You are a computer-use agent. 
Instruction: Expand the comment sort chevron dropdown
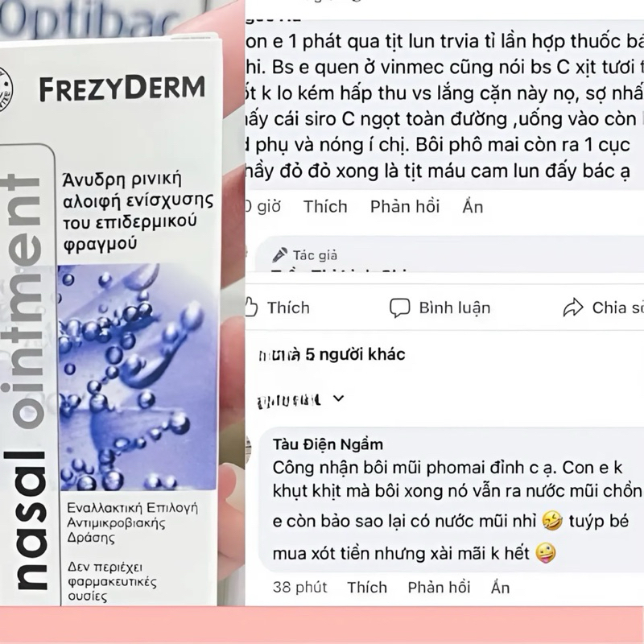tap(338, 398)
